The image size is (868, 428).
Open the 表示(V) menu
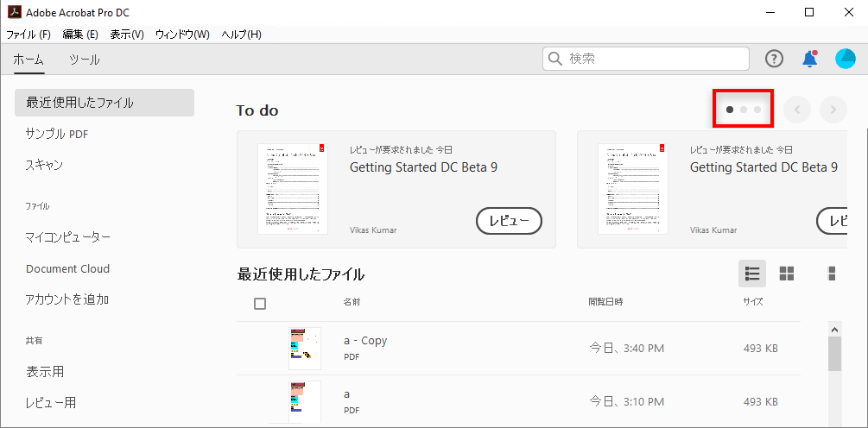point(127,35)
